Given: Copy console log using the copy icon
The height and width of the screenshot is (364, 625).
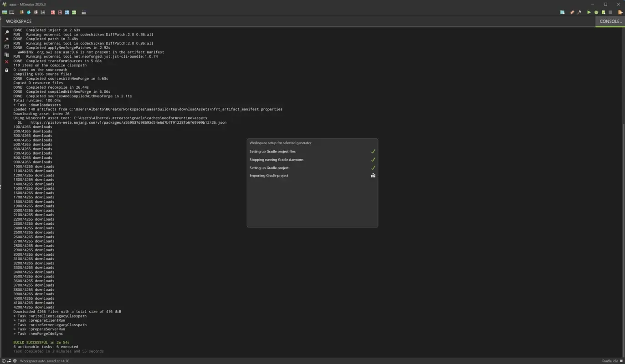Looking at the screenshot, I should 6,54.
